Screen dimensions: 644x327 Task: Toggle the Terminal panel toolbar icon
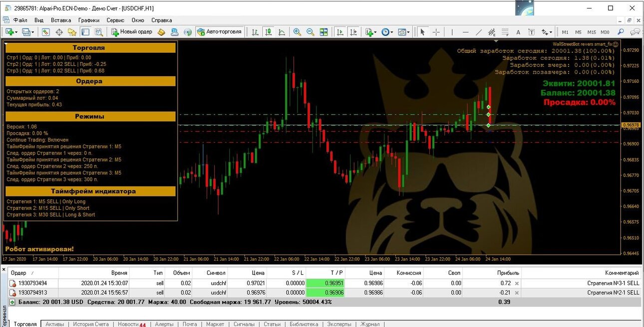click(x=85, y=32)
